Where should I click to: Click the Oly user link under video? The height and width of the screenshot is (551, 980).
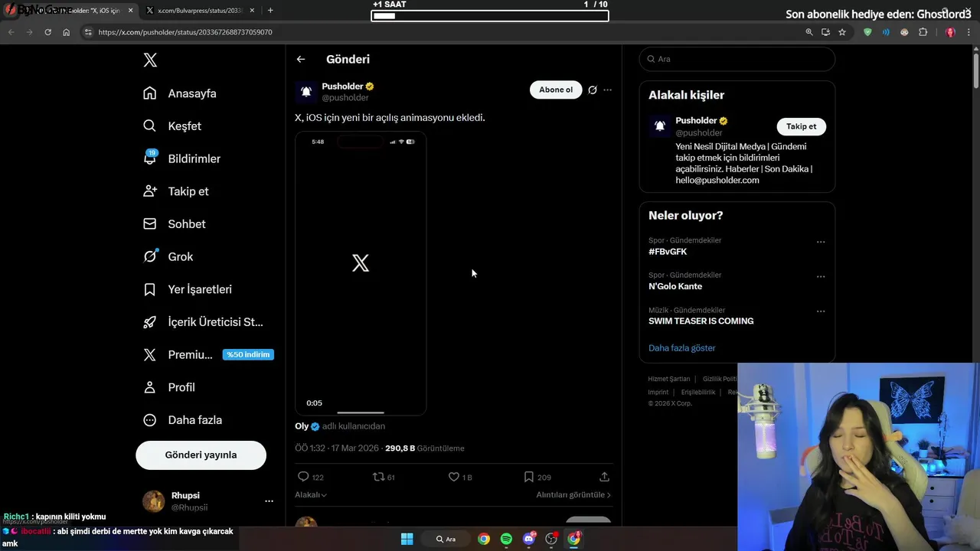[x=302, y=426]
